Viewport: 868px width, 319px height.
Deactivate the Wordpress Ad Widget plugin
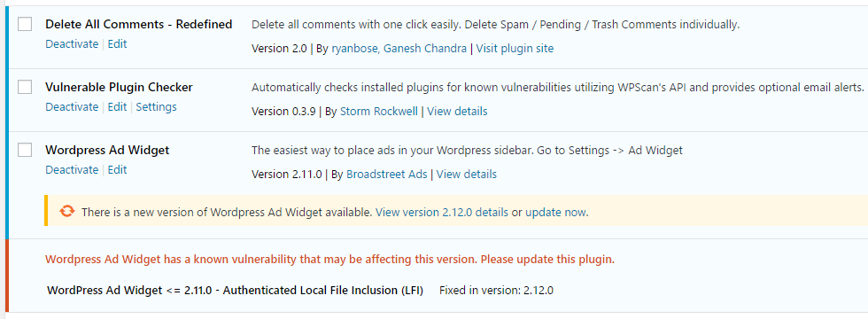click(72, 169)
